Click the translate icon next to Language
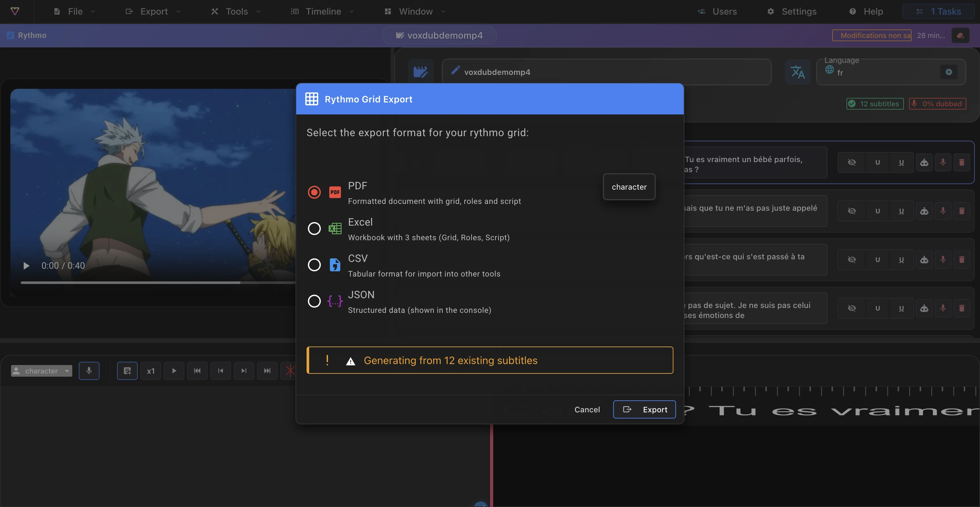Screen dimensions: 980x507 click(x=798, y=72)
